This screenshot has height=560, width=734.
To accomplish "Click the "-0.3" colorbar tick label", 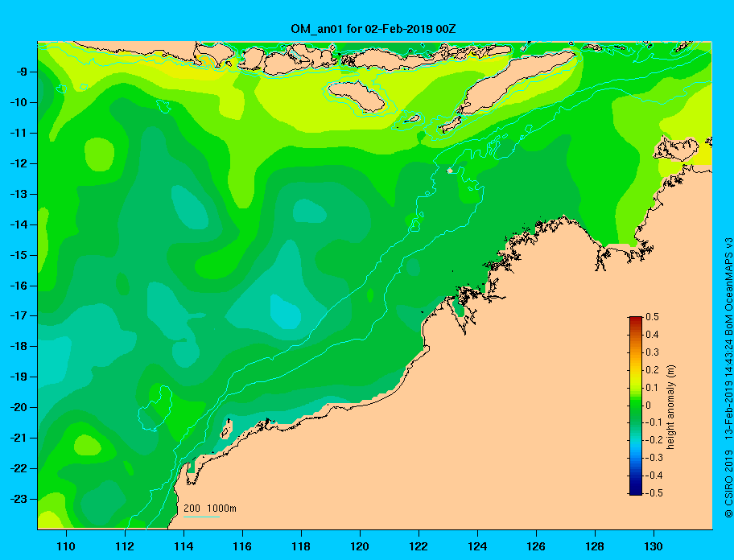I will pyautogui.click(x=654, y=458).
